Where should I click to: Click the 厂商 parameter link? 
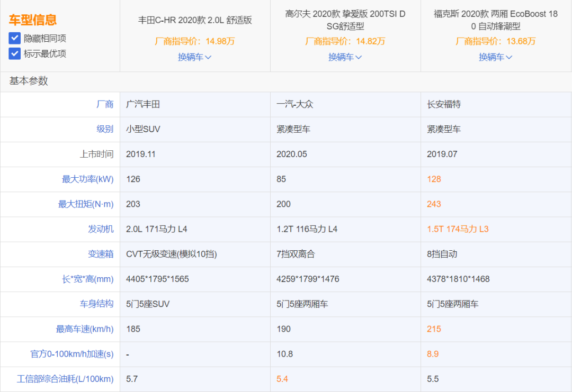click(x=105, y=105)
